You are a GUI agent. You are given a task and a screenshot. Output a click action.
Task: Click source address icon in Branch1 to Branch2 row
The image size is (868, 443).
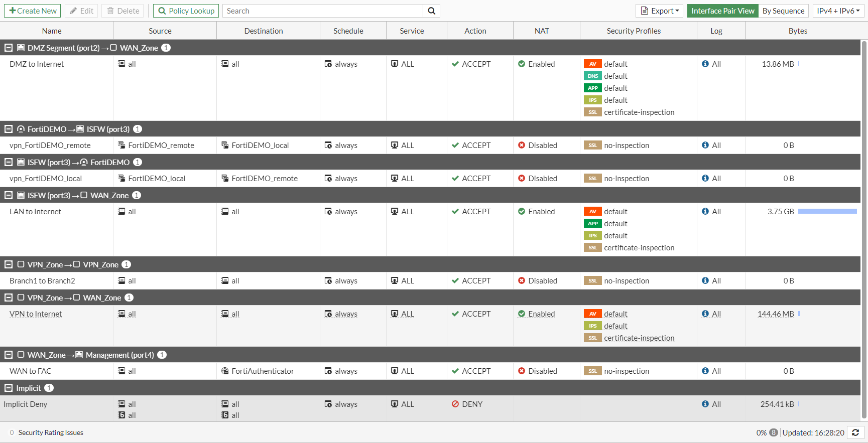click(x=121, y=281)
